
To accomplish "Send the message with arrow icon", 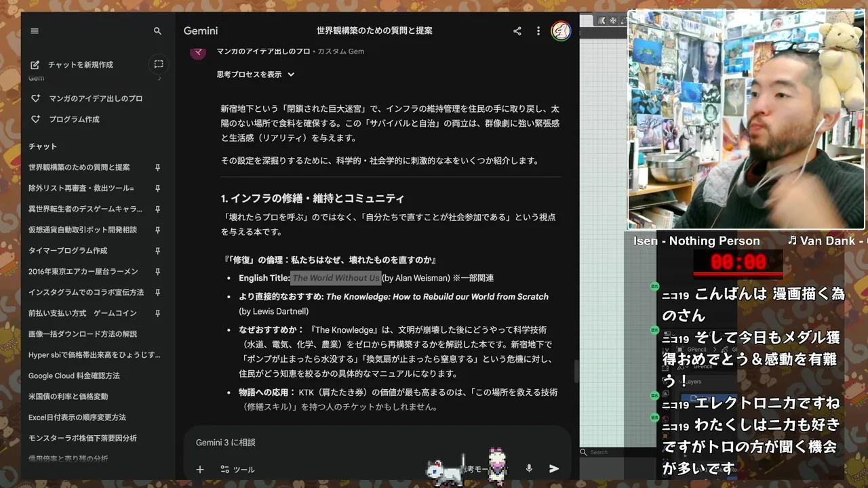I will click(x=554, y=468).
